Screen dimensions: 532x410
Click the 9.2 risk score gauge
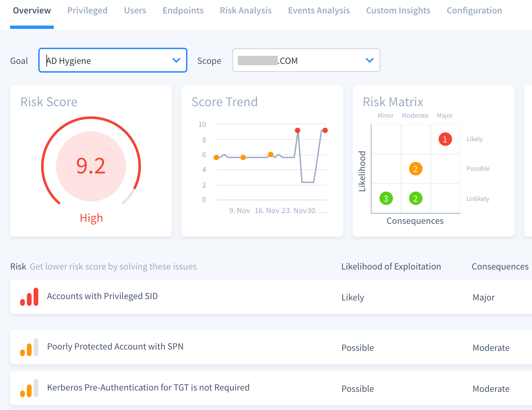click(91, 166)
